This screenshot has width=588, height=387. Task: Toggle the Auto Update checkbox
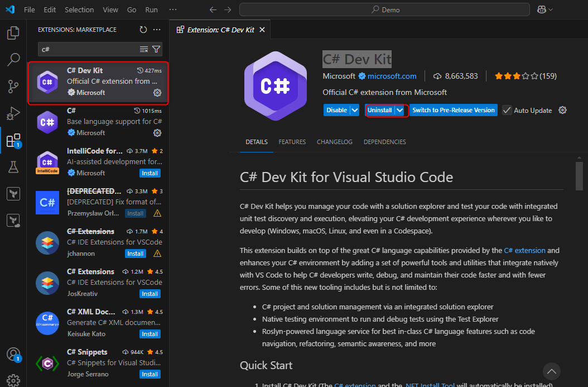pyautogui.click(x=507, y=110)
